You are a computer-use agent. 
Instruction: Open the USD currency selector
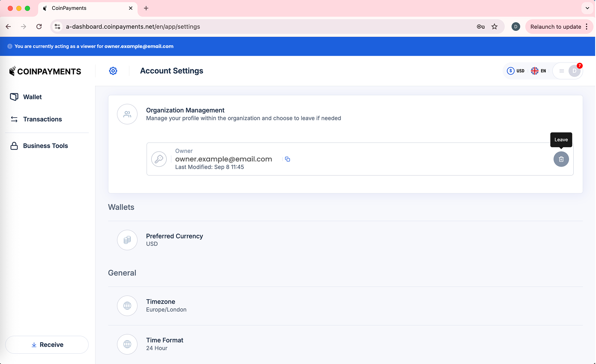pos(516,71)
